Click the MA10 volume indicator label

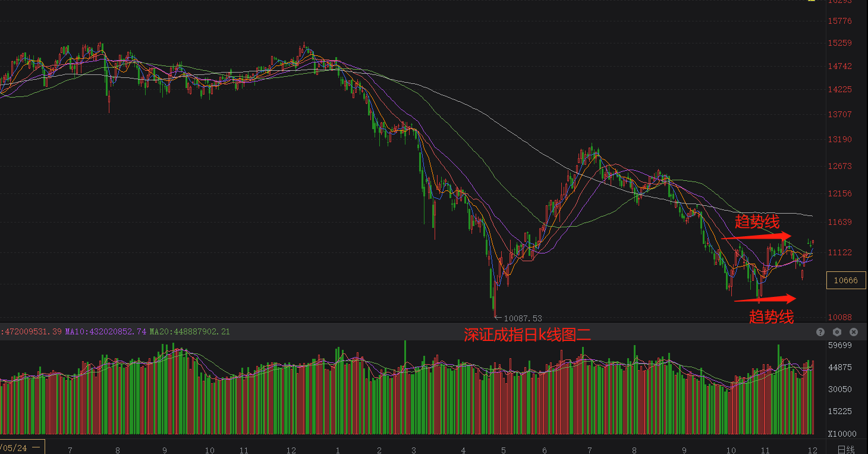point(105,331)
